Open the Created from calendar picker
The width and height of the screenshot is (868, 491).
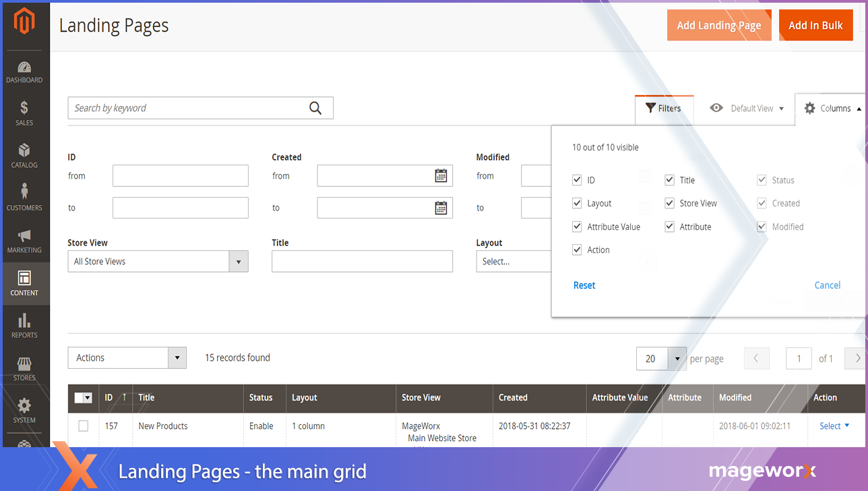[441, 176]
